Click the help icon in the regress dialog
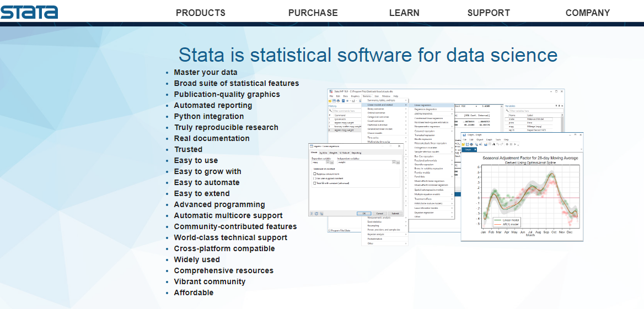 (312, 213)
